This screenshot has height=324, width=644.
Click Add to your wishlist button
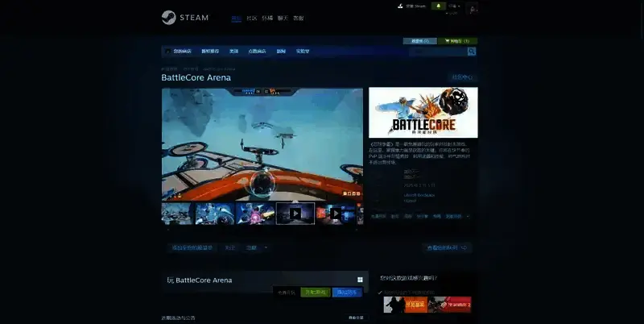(x=191, y=247)
